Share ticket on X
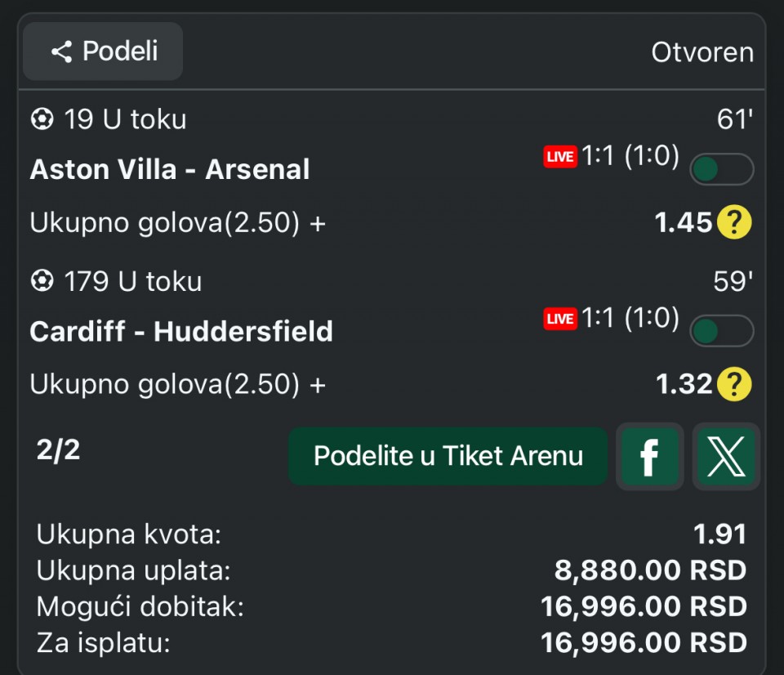This screenshot has width=784, height=675. [726, 457]
